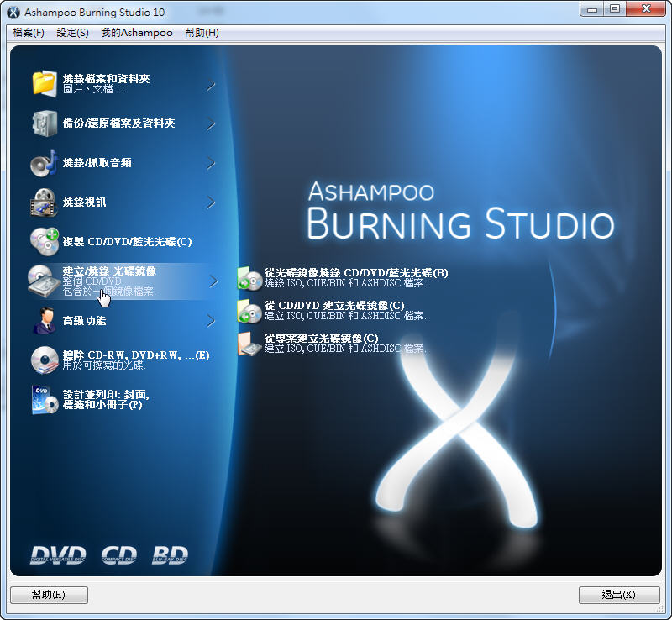Click the 燒錄/抓取音頻 label

[97, 162]
